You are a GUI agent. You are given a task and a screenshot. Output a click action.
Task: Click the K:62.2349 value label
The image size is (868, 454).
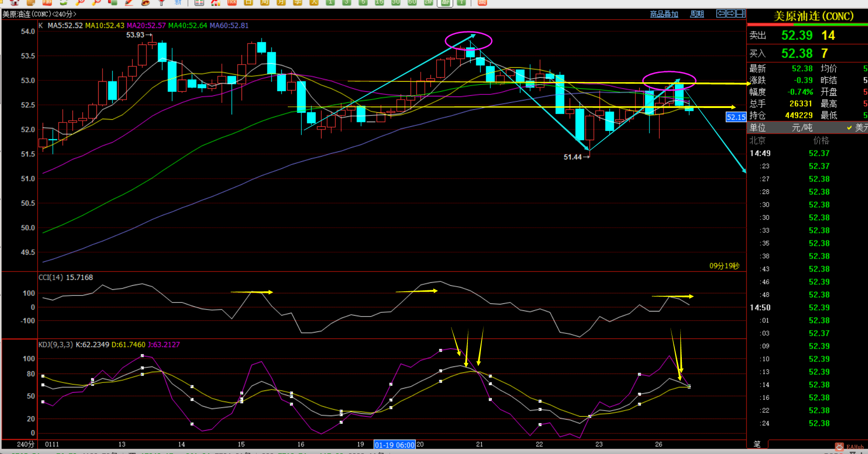click(x=93, y=345)
